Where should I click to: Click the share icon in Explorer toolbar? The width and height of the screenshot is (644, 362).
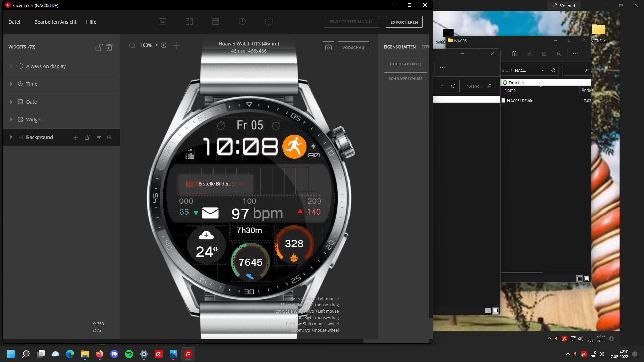tap(544, 54)
